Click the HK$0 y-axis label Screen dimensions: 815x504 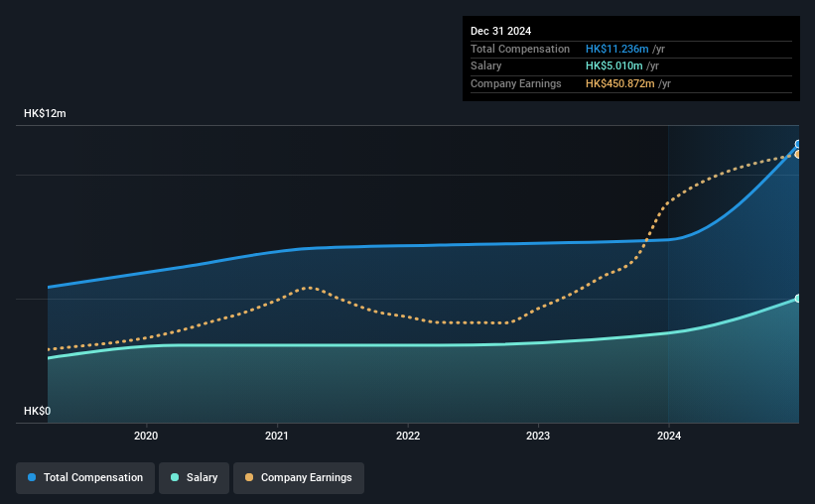pyautogui.click(x=38, y=411)
